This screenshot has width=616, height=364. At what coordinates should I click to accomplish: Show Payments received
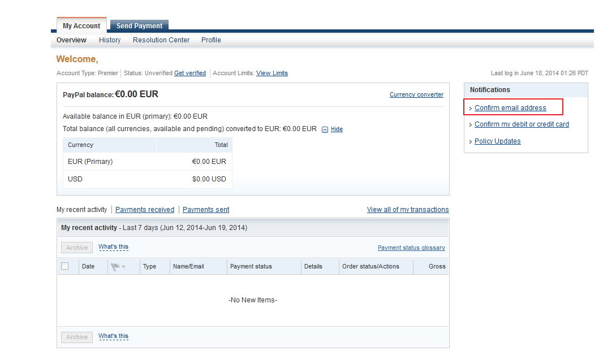pyautogui.click(x=145, y=210)
